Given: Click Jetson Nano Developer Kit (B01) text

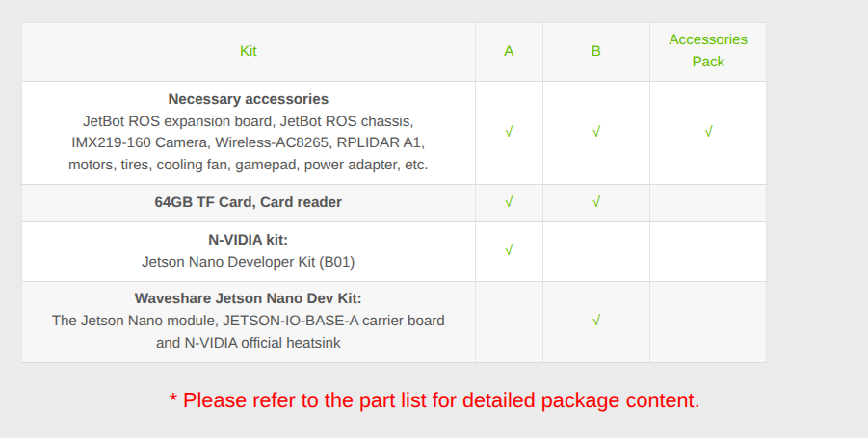Looking at the screenshot, I should click(x=248, y=262).
